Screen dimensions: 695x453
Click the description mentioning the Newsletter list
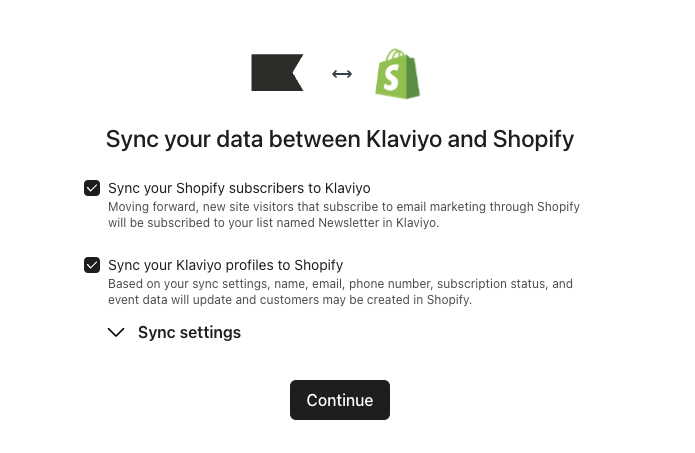344,215
